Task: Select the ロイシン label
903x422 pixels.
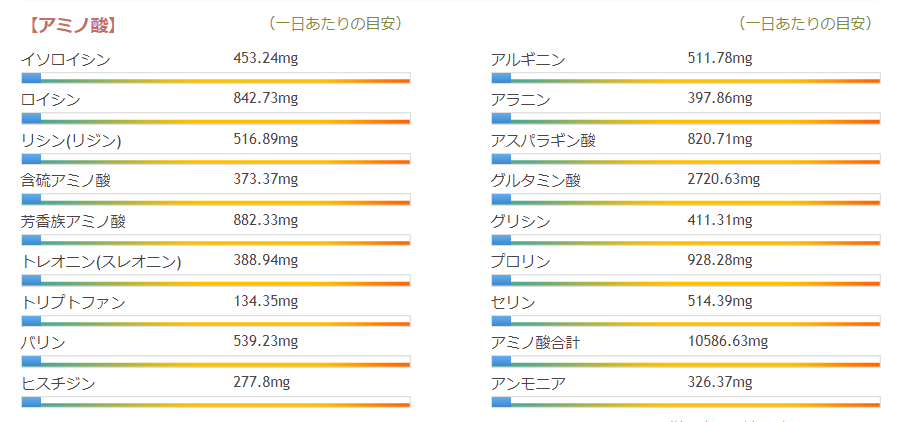Action: [51, 100]
